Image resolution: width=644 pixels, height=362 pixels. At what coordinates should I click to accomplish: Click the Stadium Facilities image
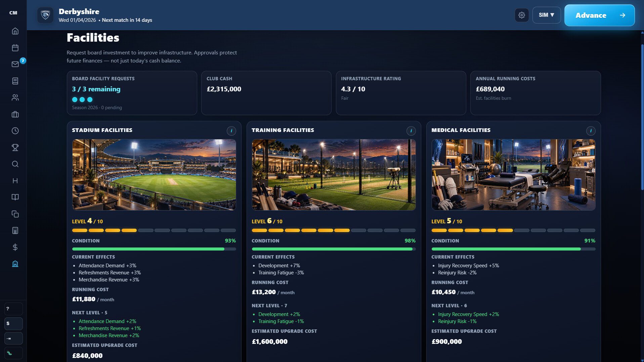[154, 175]
